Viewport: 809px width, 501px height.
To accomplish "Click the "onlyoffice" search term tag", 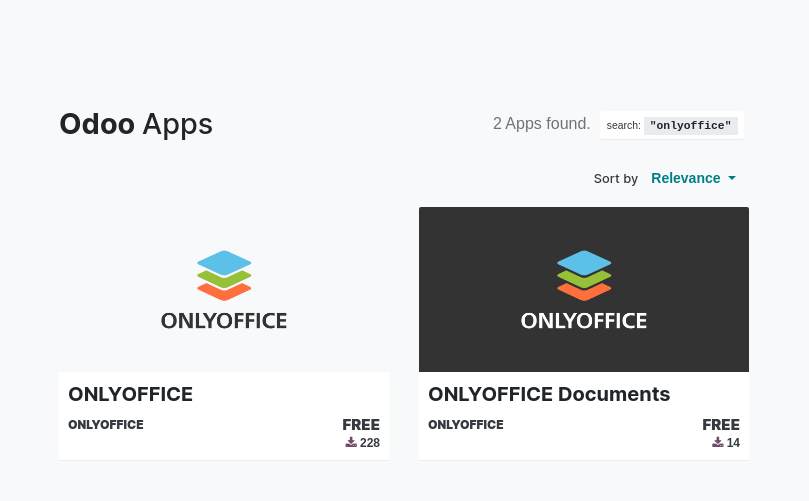I will coord(690,125).
